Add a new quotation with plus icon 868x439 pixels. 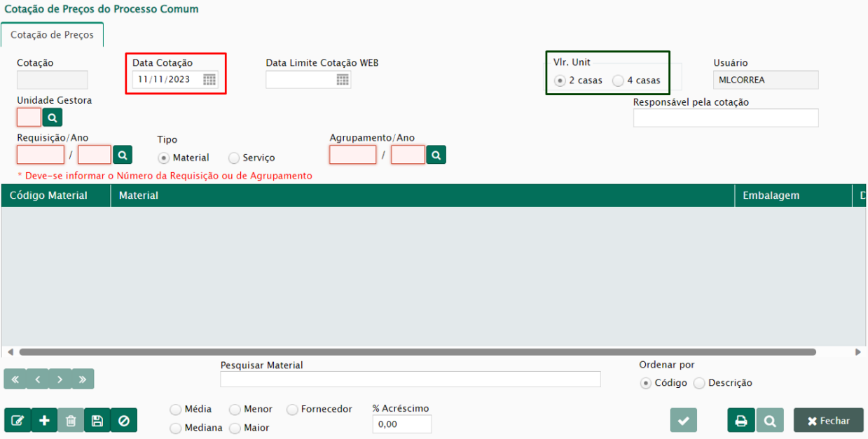[44, 420]
